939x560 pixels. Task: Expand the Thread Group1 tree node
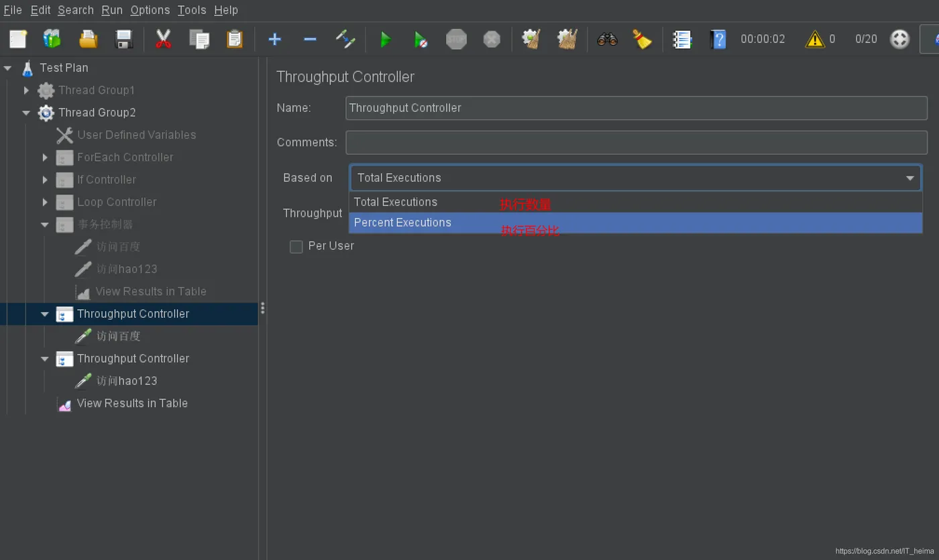pos(26,90)
